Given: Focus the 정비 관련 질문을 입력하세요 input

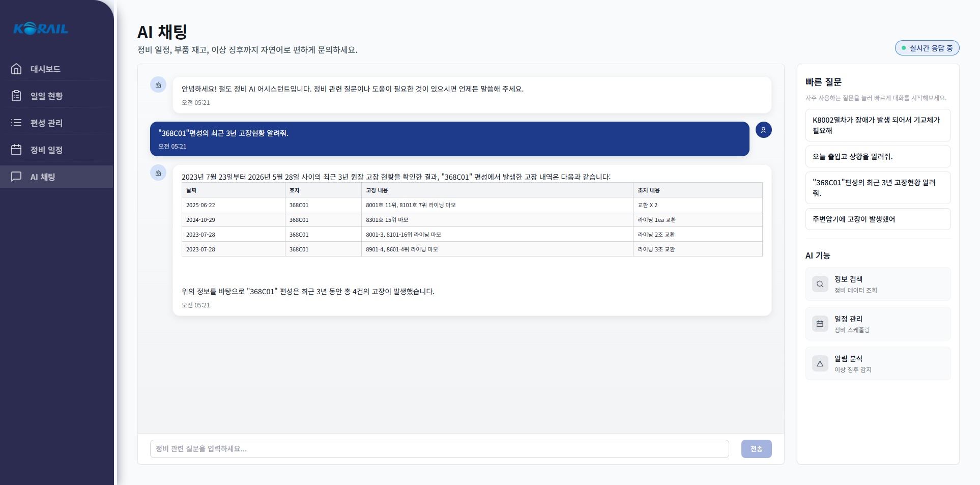Looking at the screenshot, I should (439, 449).
